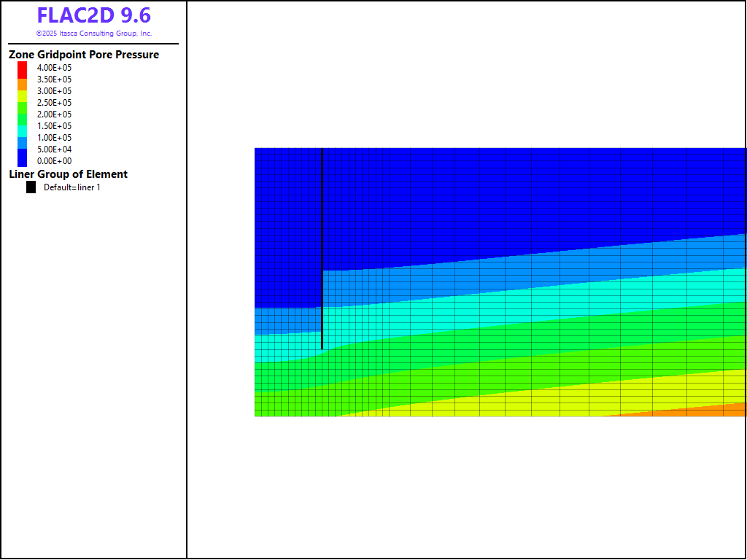
Task: Click the red swatch in the pore pressure legend
Action: pos(22,69)
